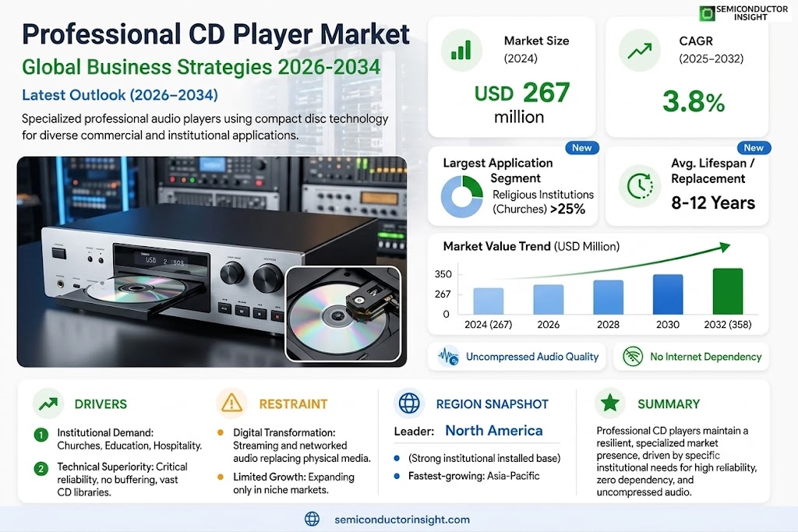This screenshot has height=532, width=798.
Task: Click the Market Value Trend heading
Action: point(531,247)
